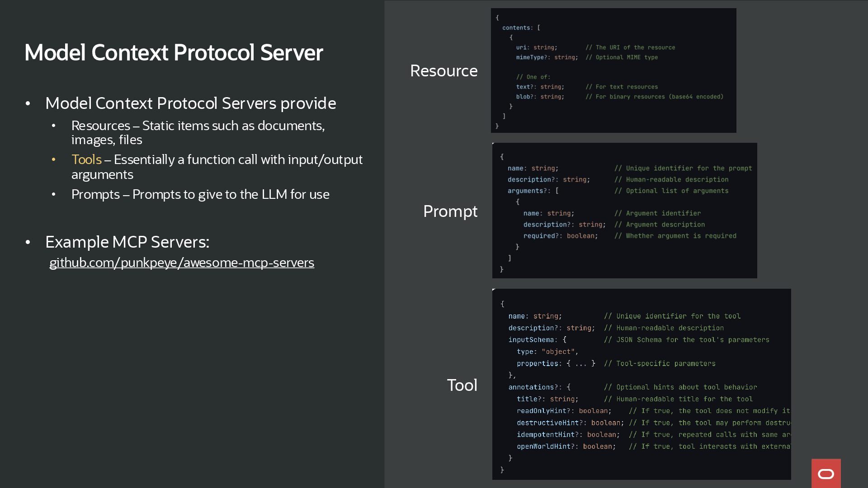The image size is (868, 488).
Task: Click the Prompt label
Action: tap(450, 211)
